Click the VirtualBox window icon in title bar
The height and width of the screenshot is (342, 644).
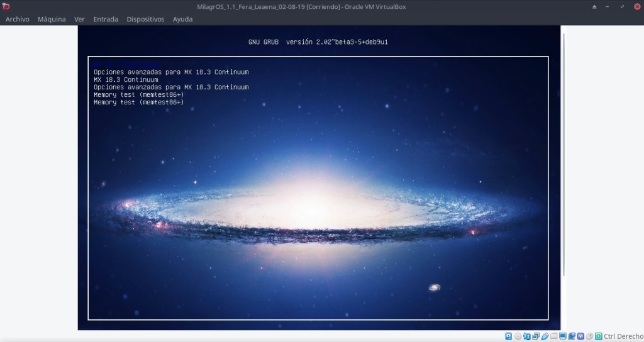point(6,6)
